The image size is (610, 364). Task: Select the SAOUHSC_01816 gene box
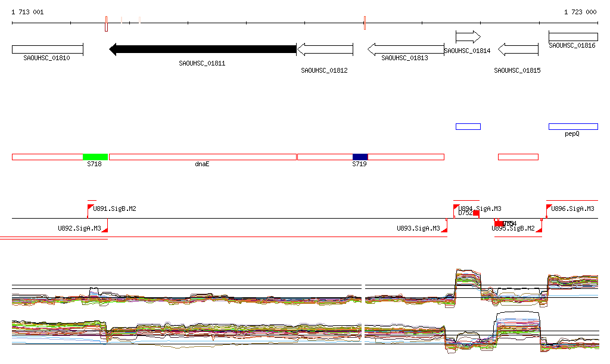pos(573,37)
